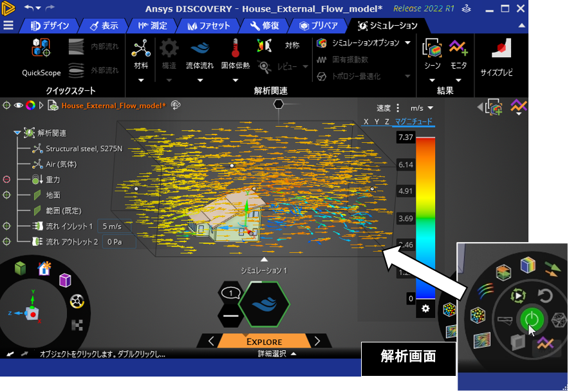Open the QuickScope tool
The width and height of the screenshot is (569, 392).
(41, 57)
